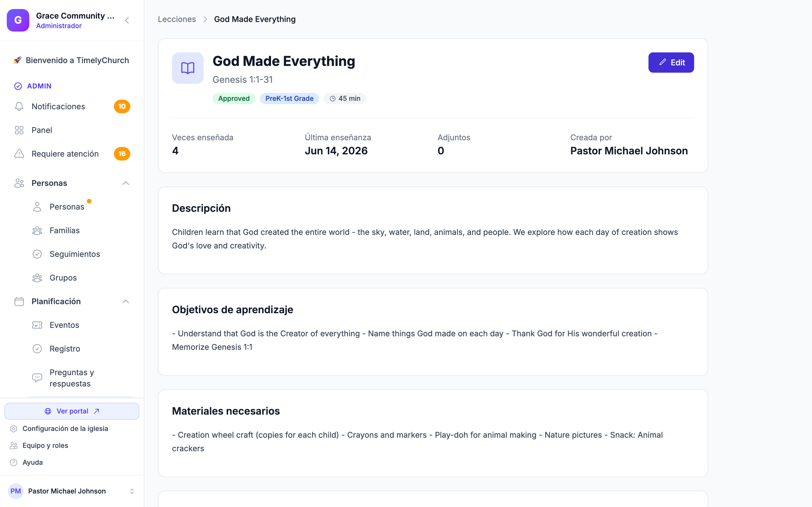Click the Preguntas y respuestas chat icon

pos(37,378)
